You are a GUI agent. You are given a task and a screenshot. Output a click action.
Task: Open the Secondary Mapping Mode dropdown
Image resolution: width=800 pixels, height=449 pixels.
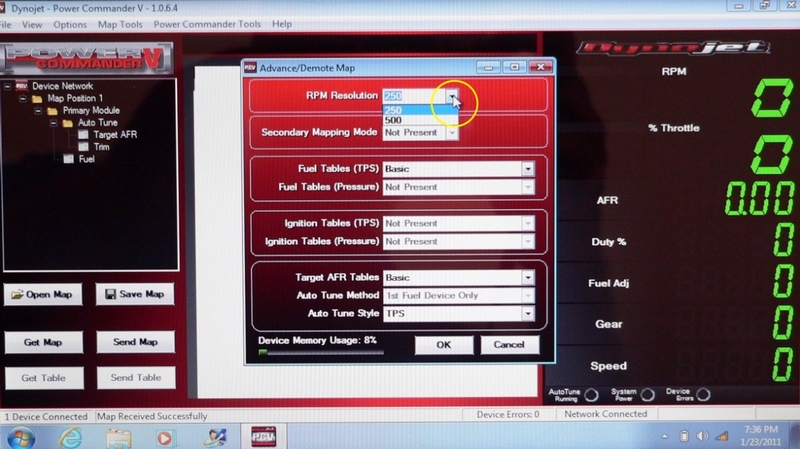452,133
